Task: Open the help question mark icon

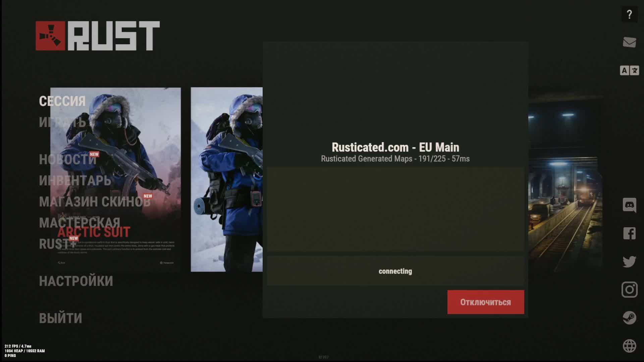Action: [629, 14]
